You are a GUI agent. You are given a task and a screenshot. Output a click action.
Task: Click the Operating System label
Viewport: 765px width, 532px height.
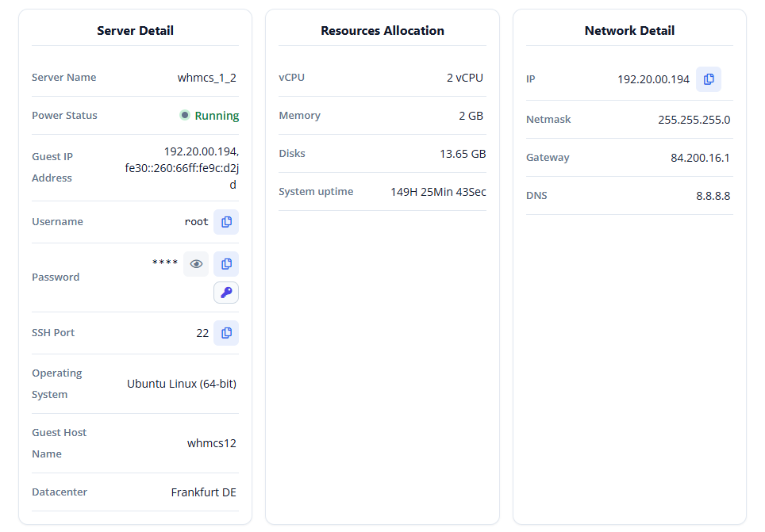[x=57, y=384]
